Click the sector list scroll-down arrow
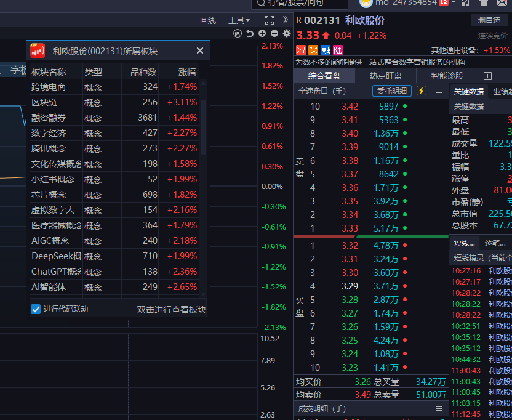Viewport: 512px width, 420px height. (203, 294)
